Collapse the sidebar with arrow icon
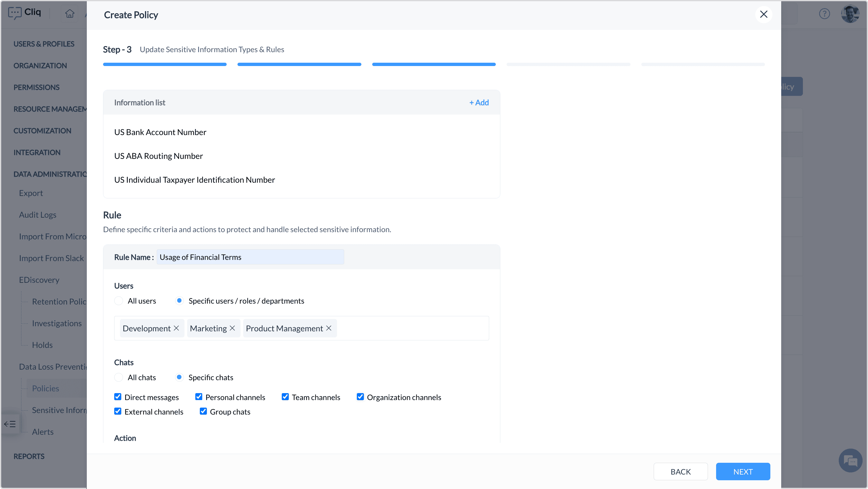868x489 pixels. 10,424
